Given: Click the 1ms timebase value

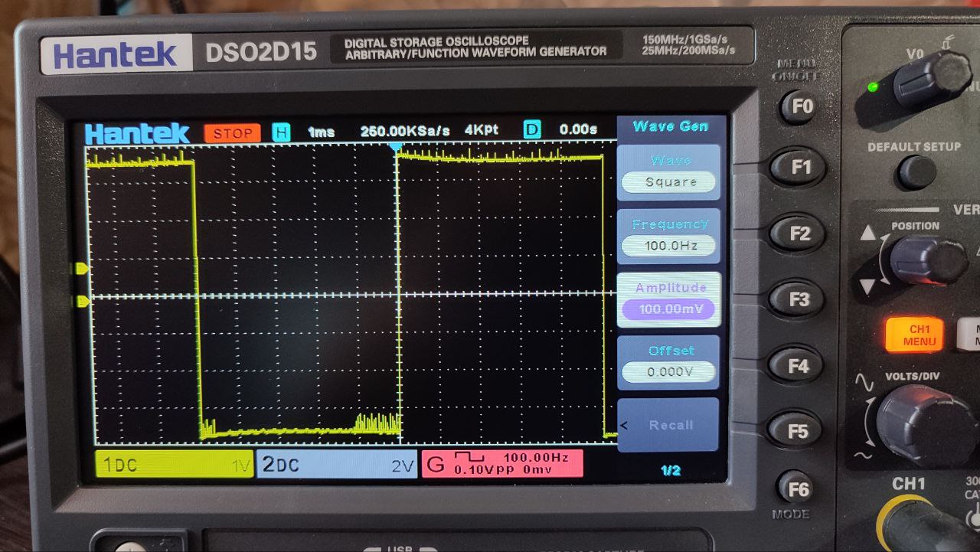Looking at the screenshot, I should (x=322, y=132).
